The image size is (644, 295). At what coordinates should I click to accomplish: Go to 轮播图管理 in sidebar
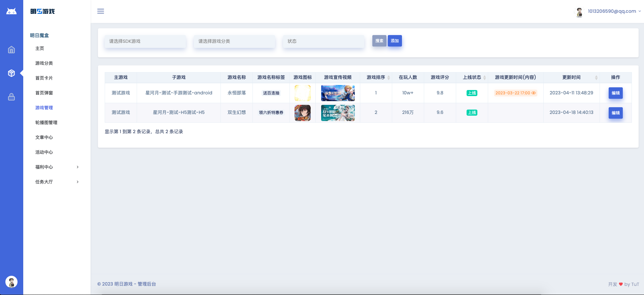(46, 122)
